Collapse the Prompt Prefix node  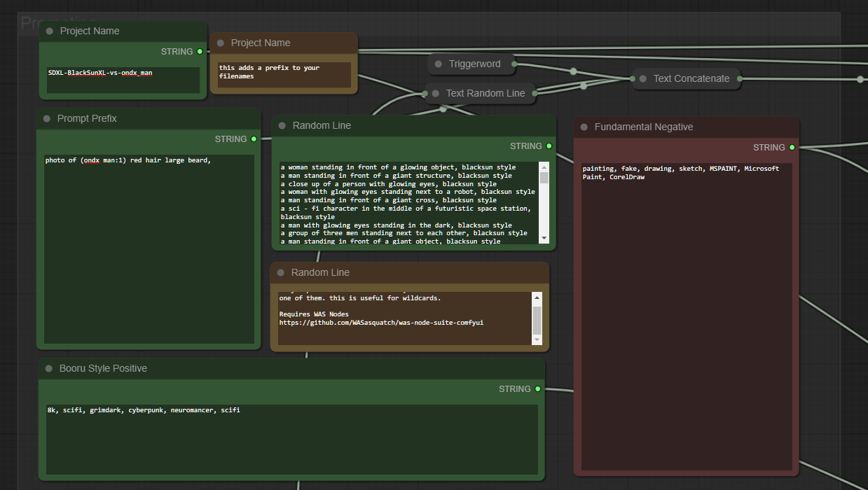coord(47,118)
